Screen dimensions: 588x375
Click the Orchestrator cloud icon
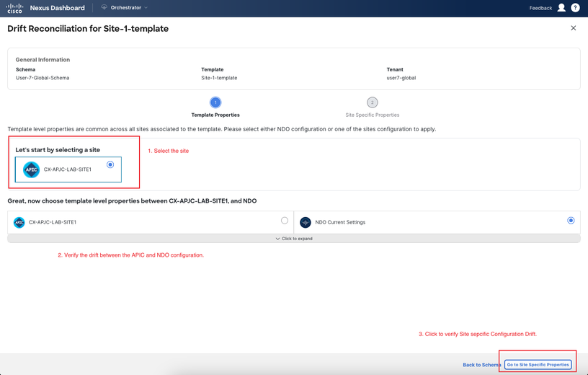click(104, 7)
